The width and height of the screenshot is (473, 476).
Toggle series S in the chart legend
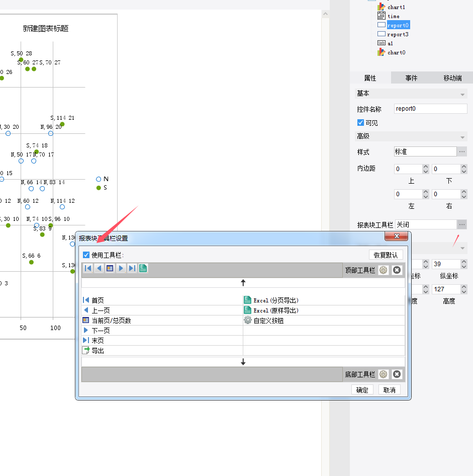pos(102,188)
